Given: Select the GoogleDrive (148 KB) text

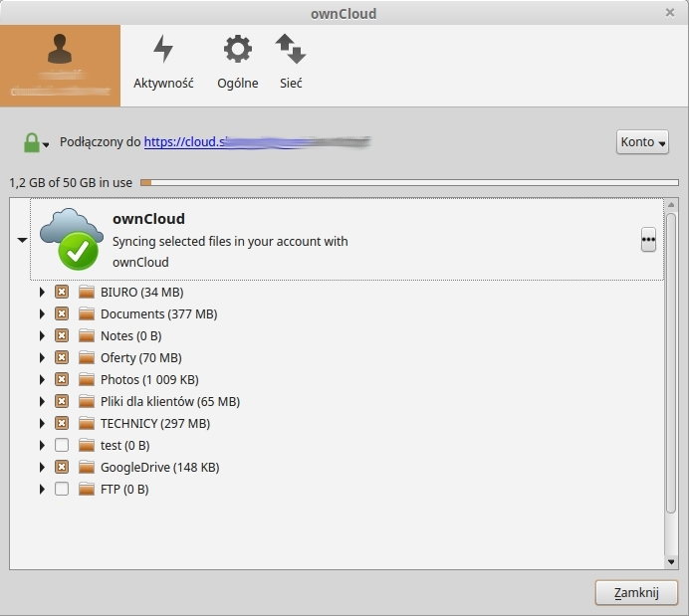Looking at the screenshot, I should (160, 467).
